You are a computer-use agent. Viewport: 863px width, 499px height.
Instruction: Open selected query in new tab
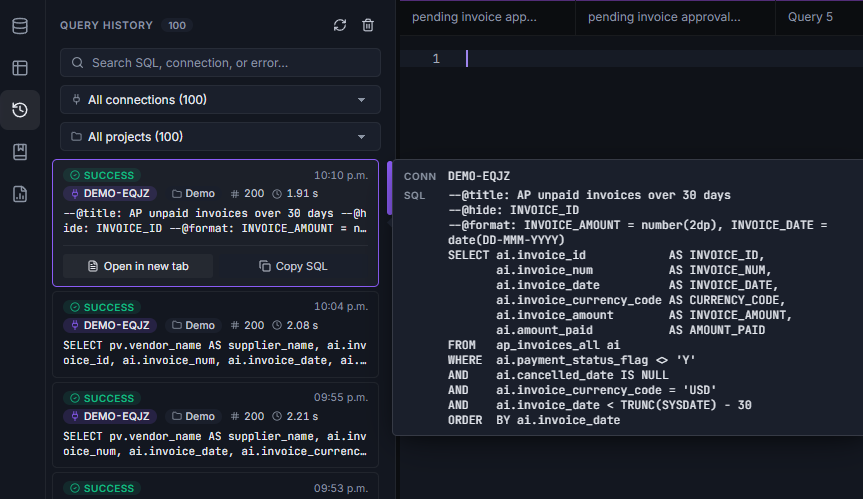coord(138,266)
